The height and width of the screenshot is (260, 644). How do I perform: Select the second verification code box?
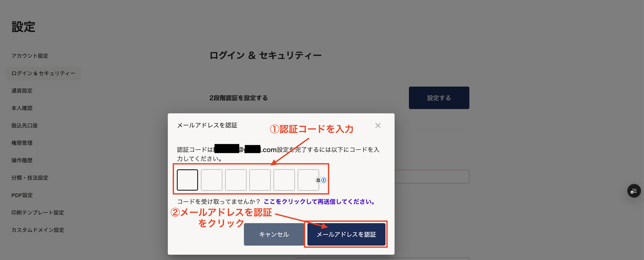212,180
